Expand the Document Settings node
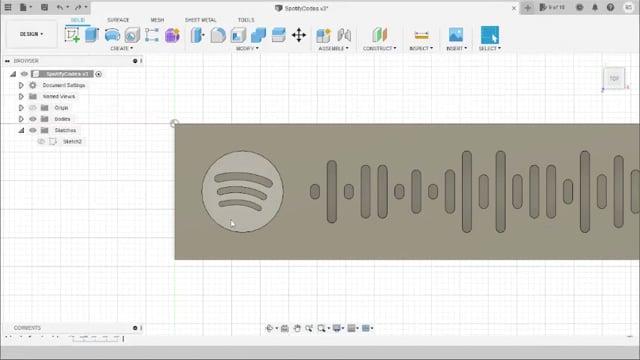The height and width of the screenshot is (360, 640). pos(21,85)
